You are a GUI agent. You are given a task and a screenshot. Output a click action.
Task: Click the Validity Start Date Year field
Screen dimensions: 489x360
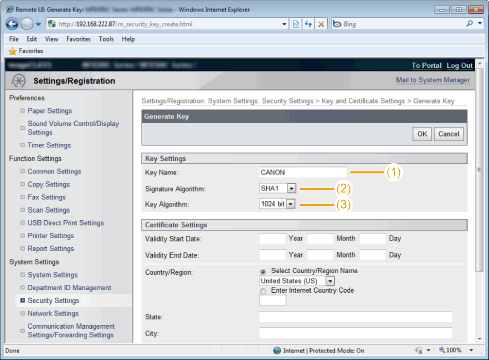tap(272, 239)
